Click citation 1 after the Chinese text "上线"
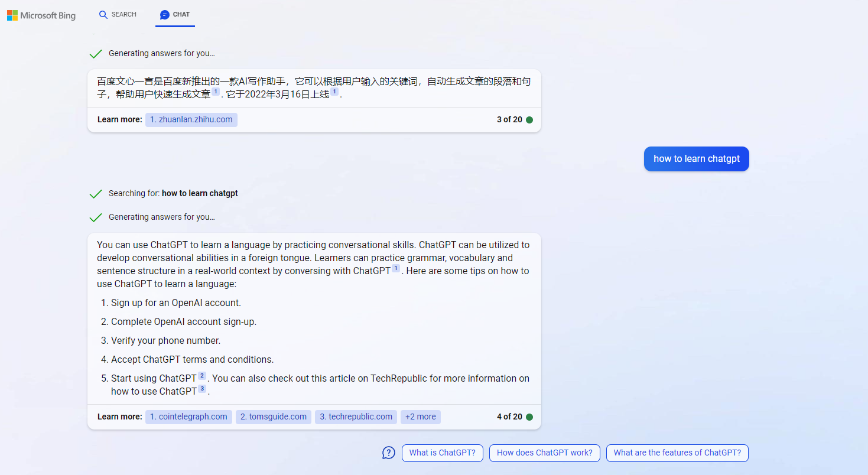This screenshot has height=475, width=868. (x=334, y=92)
